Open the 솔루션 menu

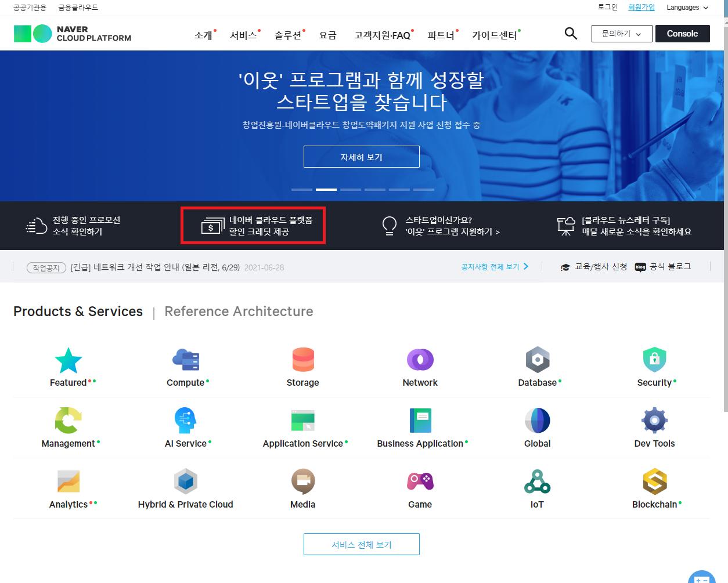click(x=288, y=35)
